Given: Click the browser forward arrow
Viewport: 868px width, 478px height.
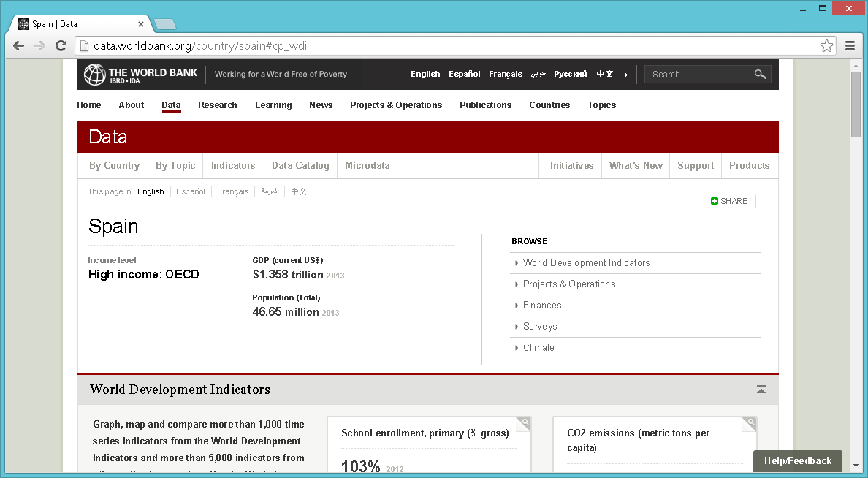Looking at the screenshot, I should tap(40, 46).
